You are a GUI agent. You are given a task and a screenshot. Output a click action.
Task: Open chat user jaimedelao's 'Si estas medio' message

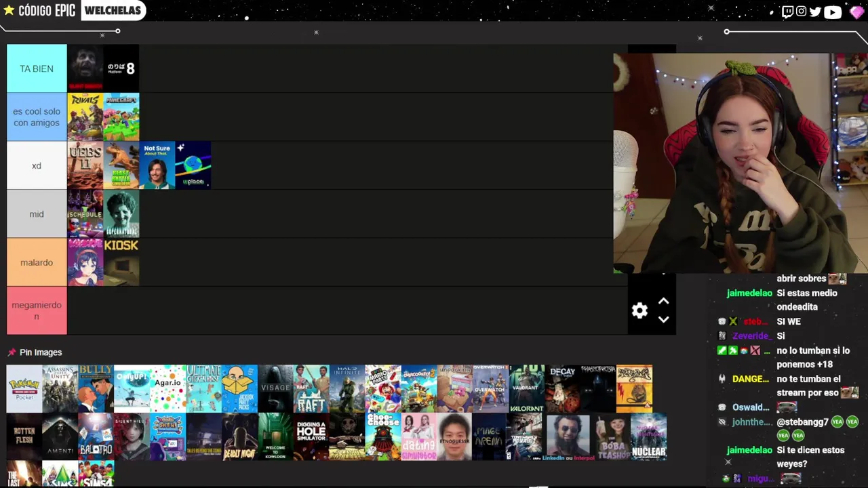[x=807, y=300]
